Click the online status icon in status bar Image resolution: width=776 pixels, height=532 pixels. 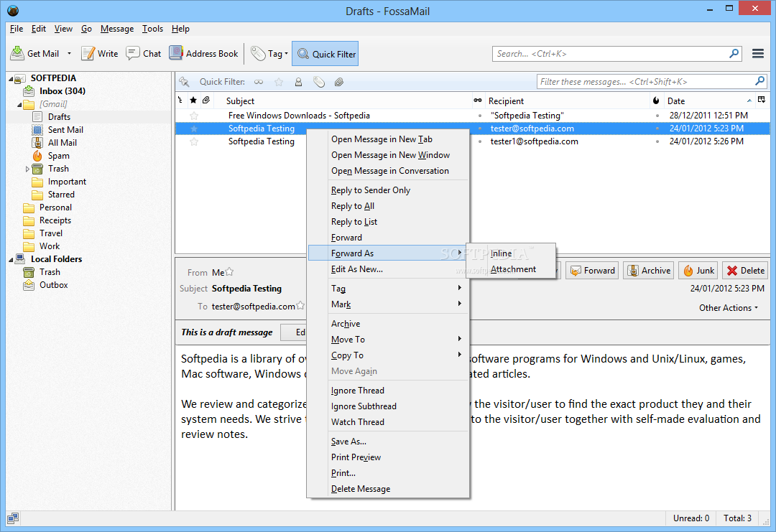point(13,518)
